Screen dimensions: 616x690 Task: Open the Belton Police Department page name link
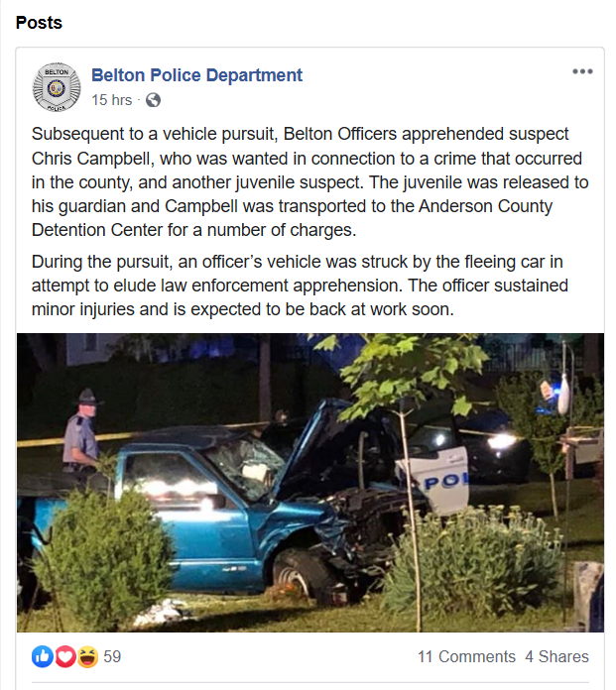pos(196,75)
